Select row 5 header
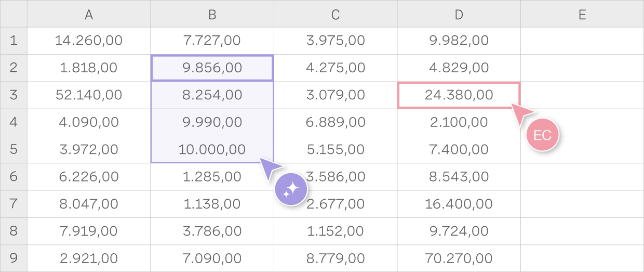 (x=14, y=149)
